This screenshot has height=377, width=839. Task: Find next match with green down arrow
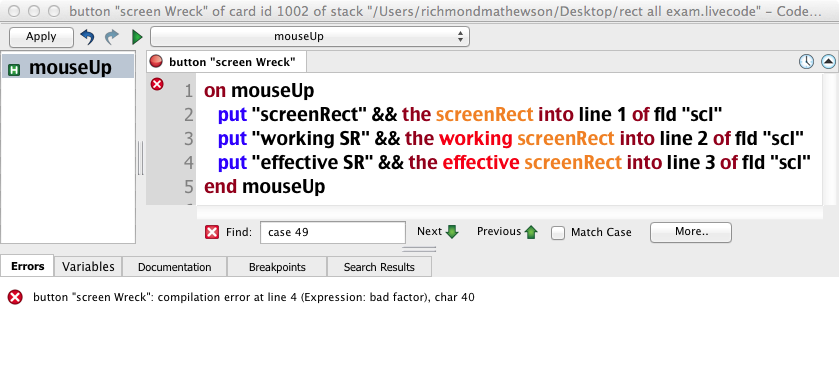(x=452, y=232)
